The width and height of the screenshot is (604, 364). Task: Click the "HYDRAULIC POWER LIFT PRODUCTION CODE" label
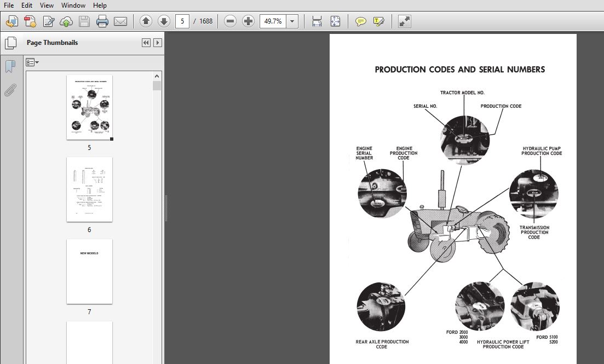tap(503, 344)
